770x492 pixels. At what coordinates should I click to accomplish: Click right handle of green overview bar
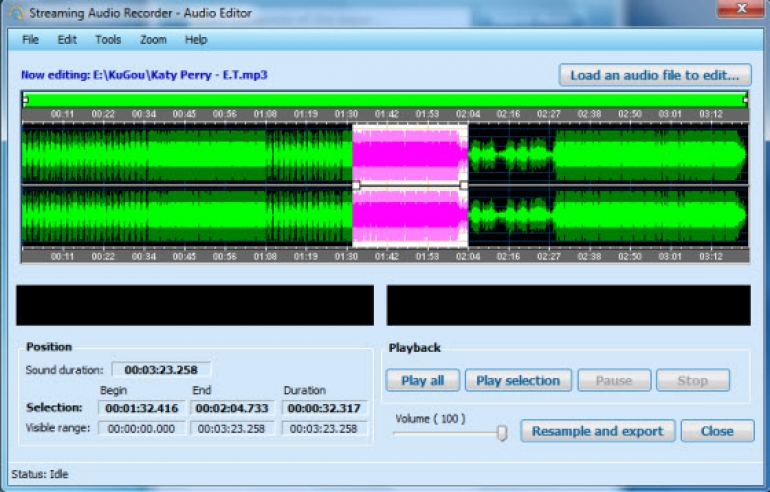click(745, 100)
